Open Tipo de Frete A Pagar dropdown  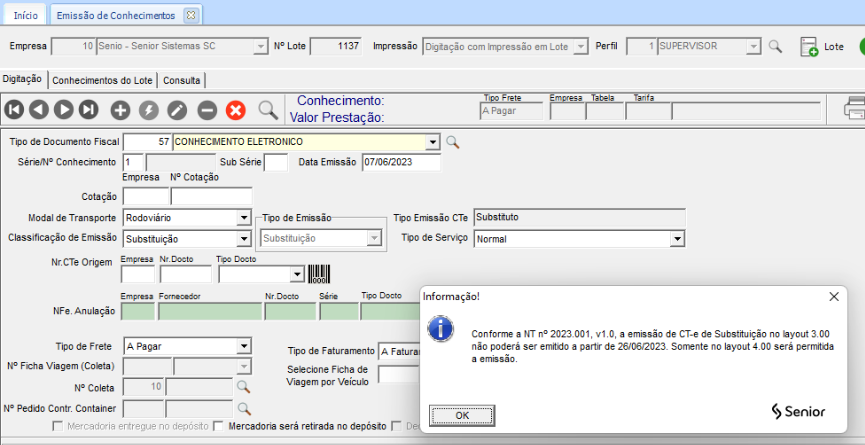pyautogui.click(x=244, y=346)
